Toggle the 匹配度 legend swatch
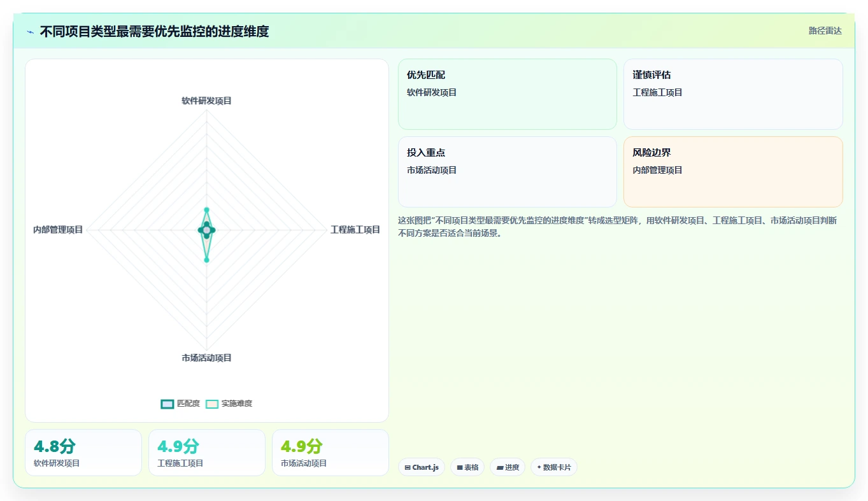868x501 pixels. click(167, 404)
